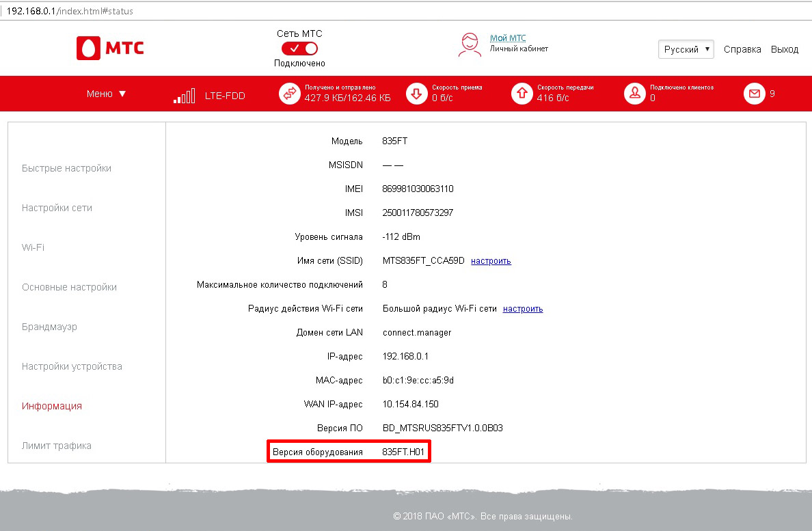
Task: Click the Большой радиус Wi-Fi сети value
Action: 439,308
